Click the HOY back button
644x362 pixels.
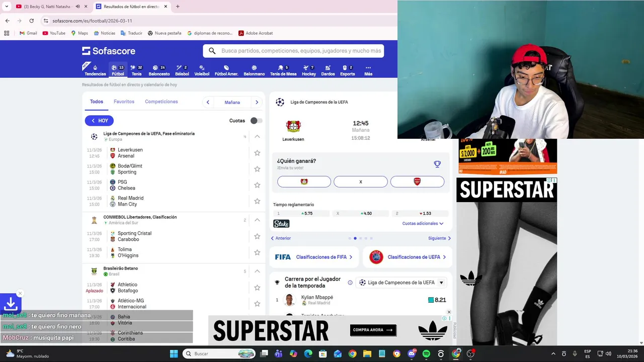click(99, 121)
